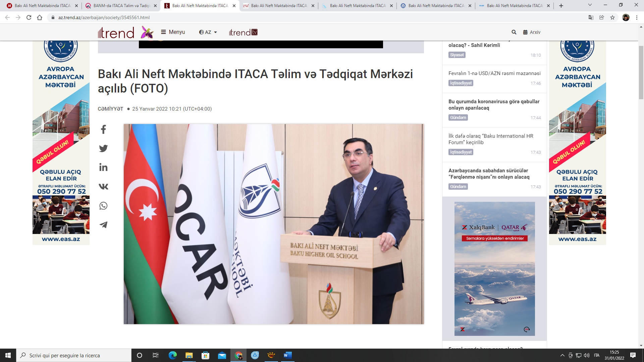The width and height of the screenshot is (644, 362).
Task: Expand Chrome tab search chevron
Action: coord(590,5)
